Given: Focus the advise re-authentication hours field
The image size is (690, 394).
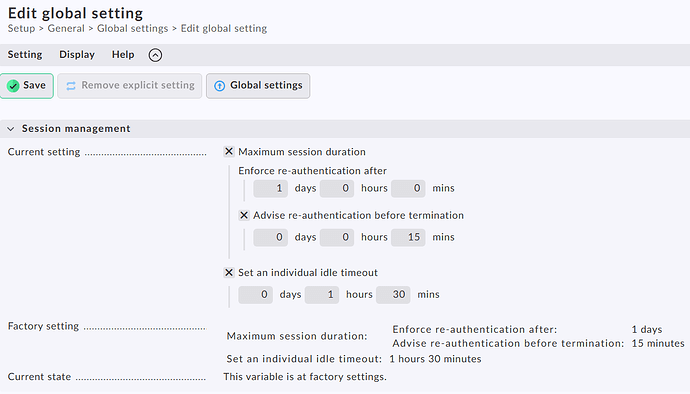Looking at the screenshot, I should click(337, 237).
